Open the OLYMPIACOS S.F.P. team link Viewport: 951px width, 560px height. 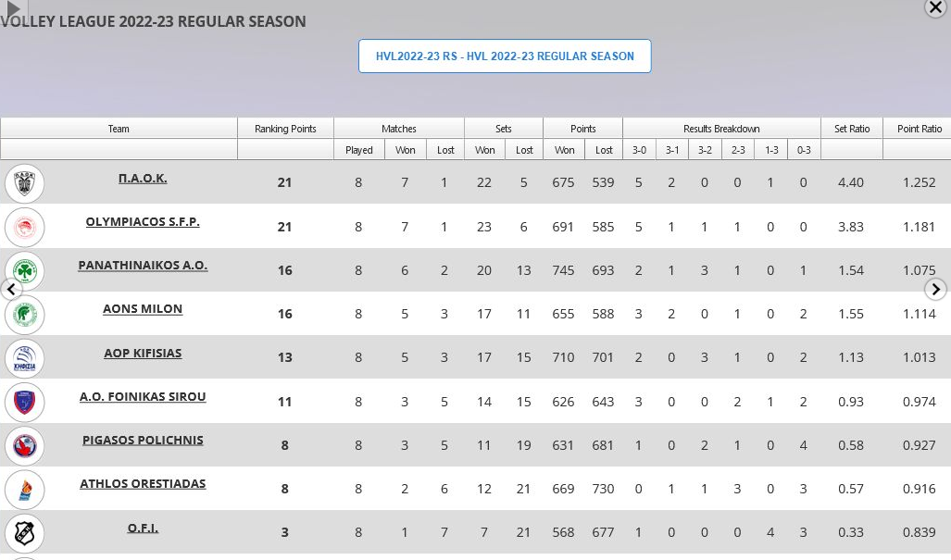click(x=143, y=222)
